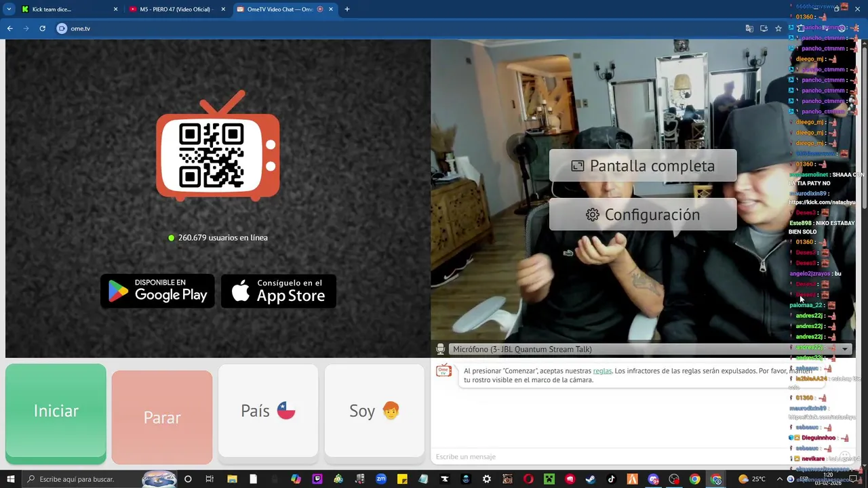Screen dimensions: 868x488
Task: Expand the Micrófono device dropdown arrow
Action: (x=845, y=349)
